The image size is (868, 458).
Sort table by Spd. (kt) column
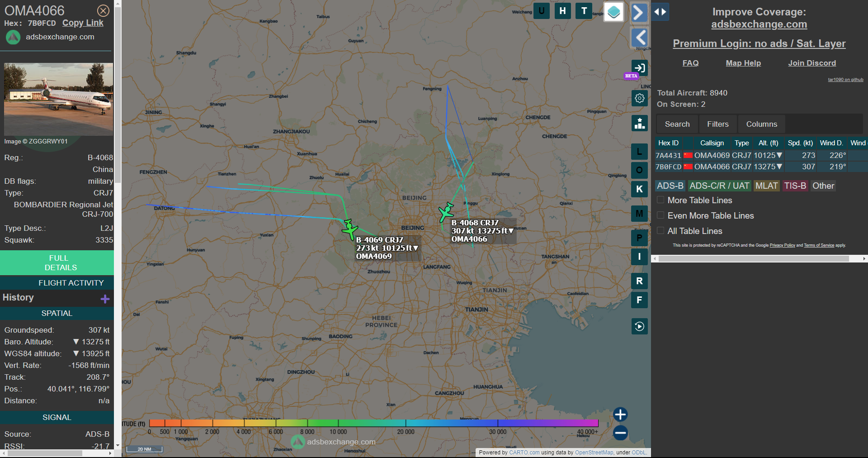tap(800, 143)
